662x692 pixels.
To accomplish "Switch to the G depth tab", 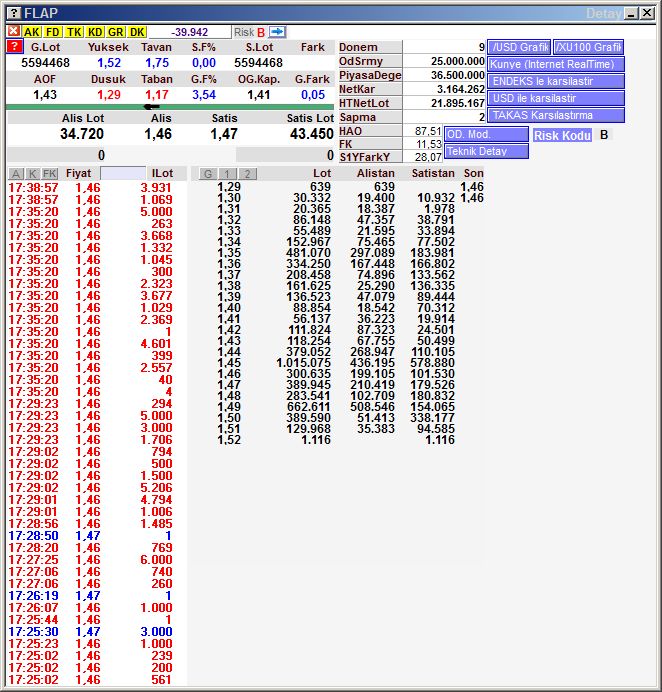I will tap(208, 174).
